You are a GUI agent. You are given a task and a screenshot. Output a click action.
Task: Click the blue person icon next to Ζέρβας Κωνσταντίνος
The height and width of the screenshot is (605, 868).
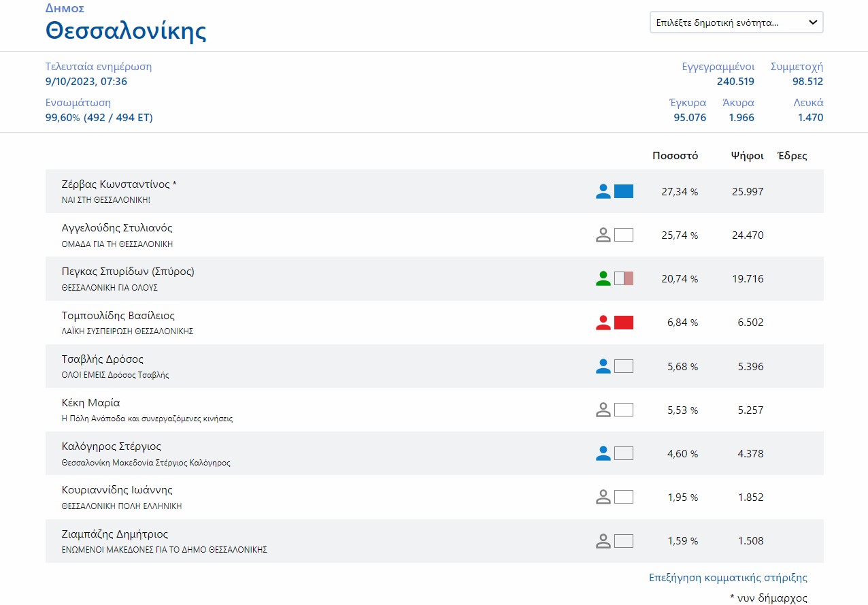click(x=603, y=191)
